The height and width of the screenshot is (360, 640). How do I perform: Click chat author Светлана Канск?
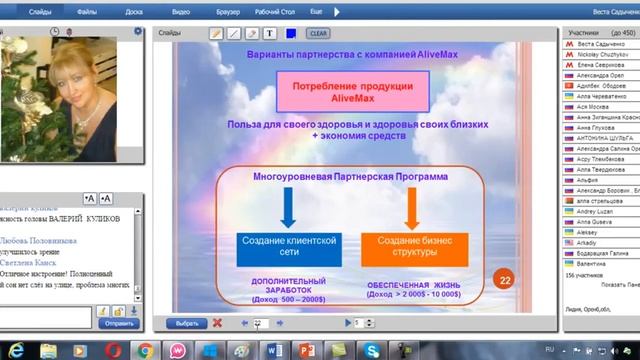[28, 263]
